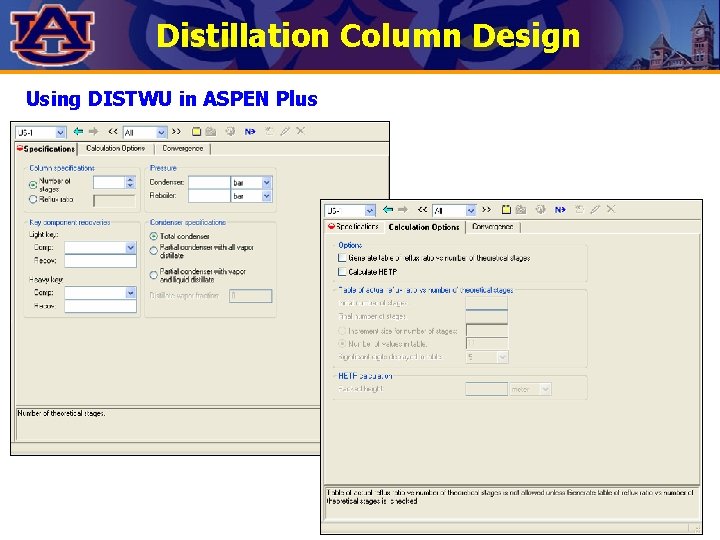The width and height of the screenshot is (720, 540).
Task: Open the Specifications tab in the Calculation Options window
Action: (354, 227)
